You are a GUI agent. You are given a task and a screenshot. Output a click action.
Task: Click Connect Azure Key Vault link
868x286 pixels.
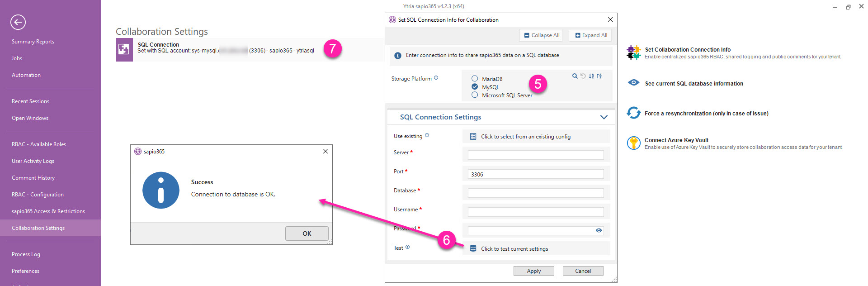(x=676, y=140)
